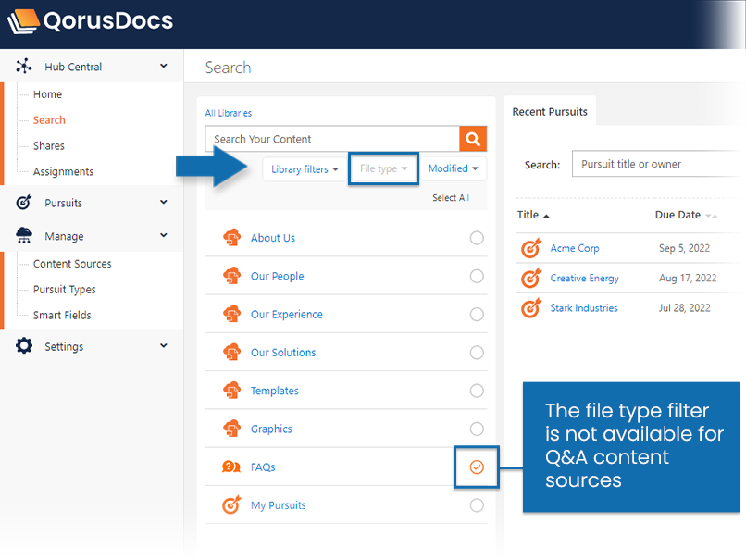Viewport: 746px width, 560px height.
Task: Select the Our People library radio
Action: [x=477, y=276]
